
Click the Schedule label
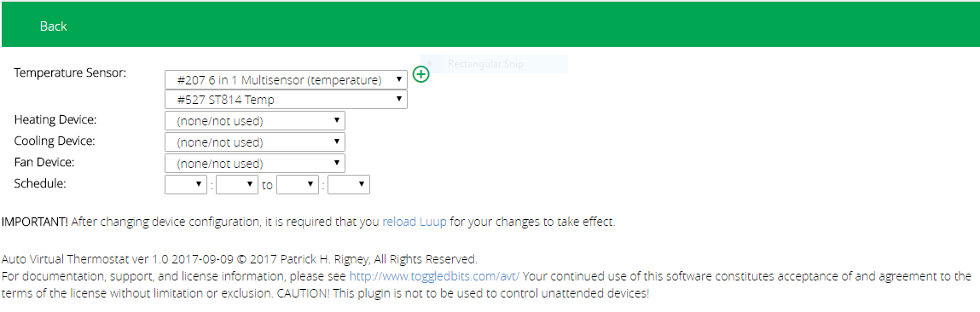(x=40, y=183)
